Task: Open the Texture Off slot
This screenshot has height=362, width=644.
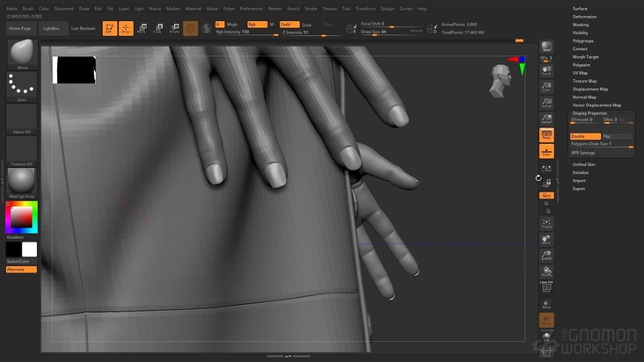Action: 22,151
